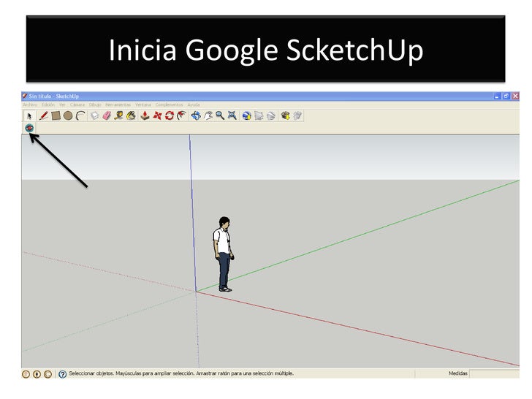The height and width of the screenshot is (399, 532).
Task: Click the red eye plugin icon
Action: (x=29, y=128)
